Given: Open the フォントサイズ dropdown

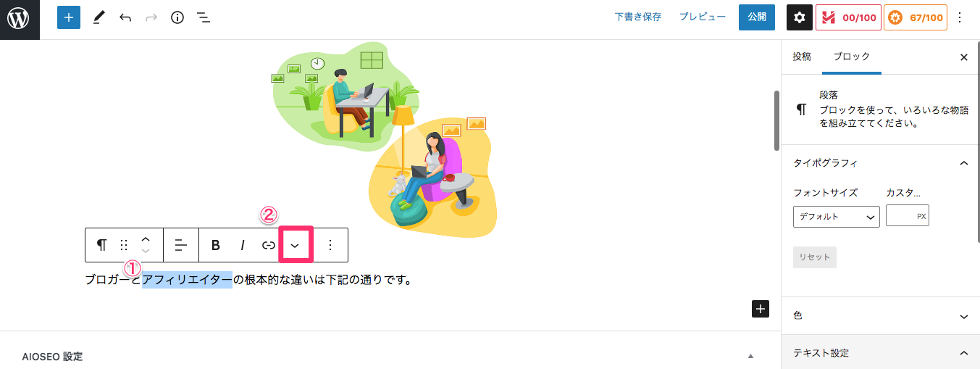Looking at the screenshot, I should click(x=837, y=216).
